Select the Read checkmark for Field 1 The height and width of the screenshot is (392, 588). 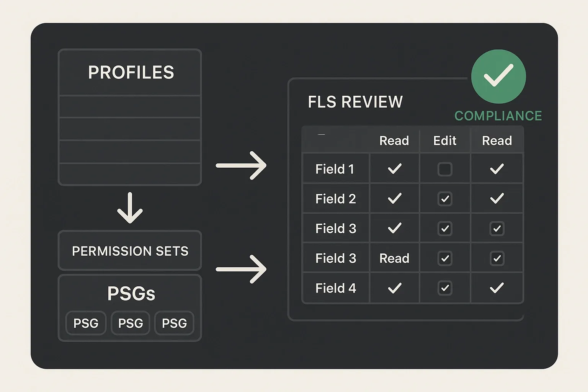click(394, 168)
